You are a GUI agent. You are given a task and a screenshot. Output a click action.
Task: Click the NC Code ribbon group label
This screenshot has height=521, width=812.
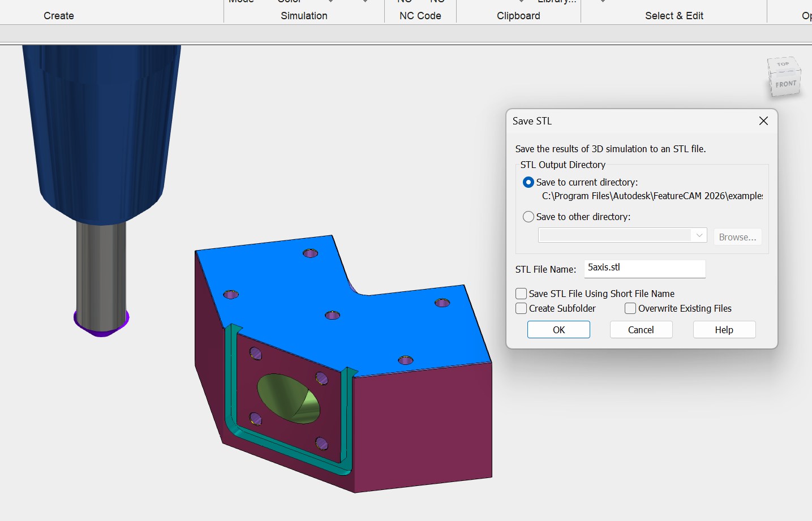pos(420,16)
